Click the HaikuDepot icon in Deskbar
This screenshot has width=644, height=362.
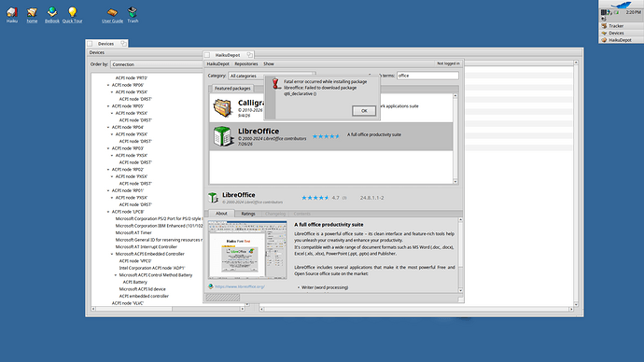pyautogui.click(x=604, y=40)
